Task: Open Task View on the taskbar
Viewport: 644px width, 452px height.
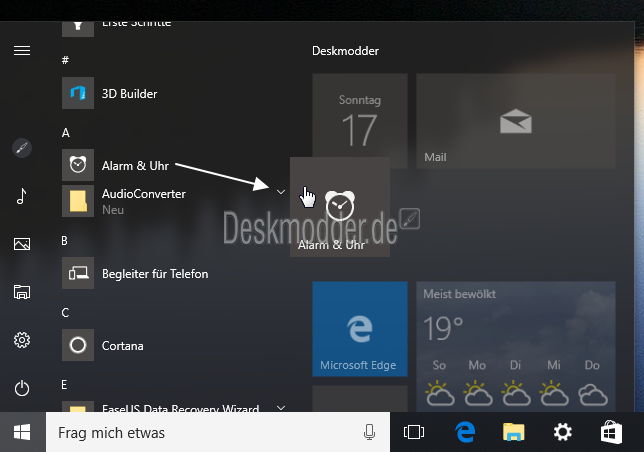Action: 414,432
